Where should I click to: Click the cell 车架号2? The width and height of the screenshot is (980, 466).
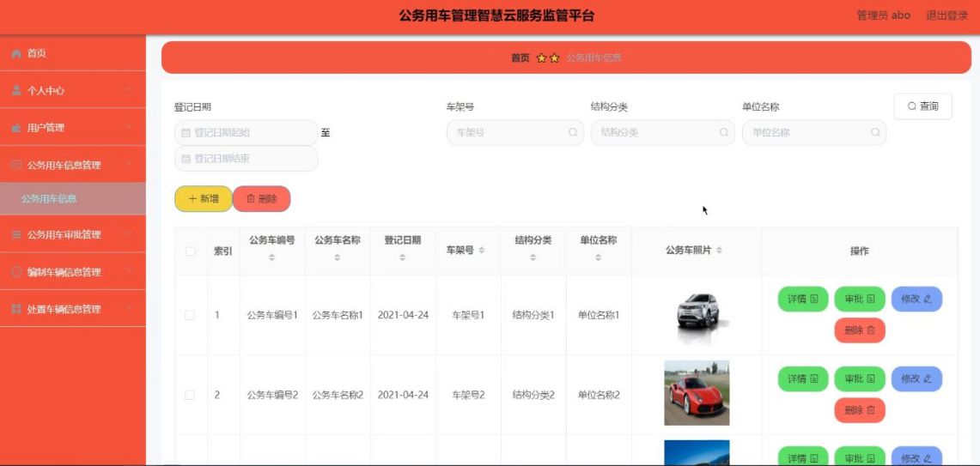[x=468, y=395]
